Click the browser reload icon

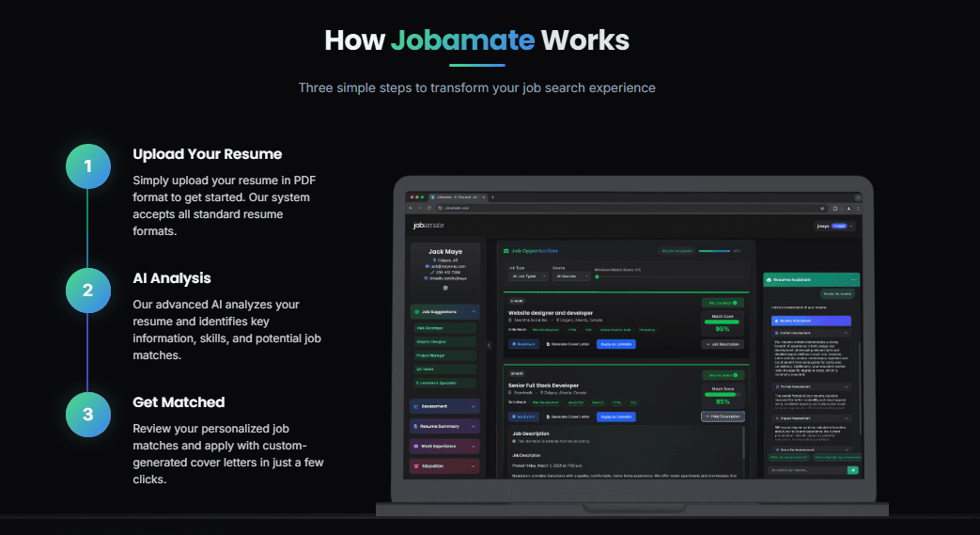428,207
